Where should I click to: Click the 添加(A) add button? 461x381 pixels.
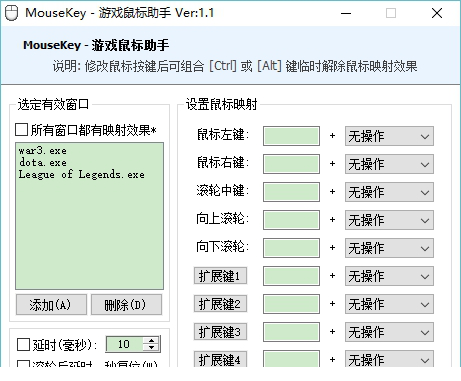(x=51, y=304)
